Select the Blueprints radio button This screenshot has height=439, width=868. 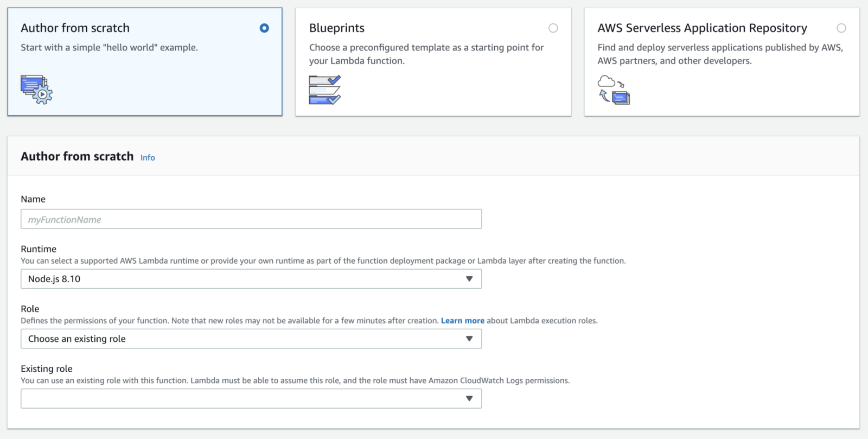pos(553,28)
